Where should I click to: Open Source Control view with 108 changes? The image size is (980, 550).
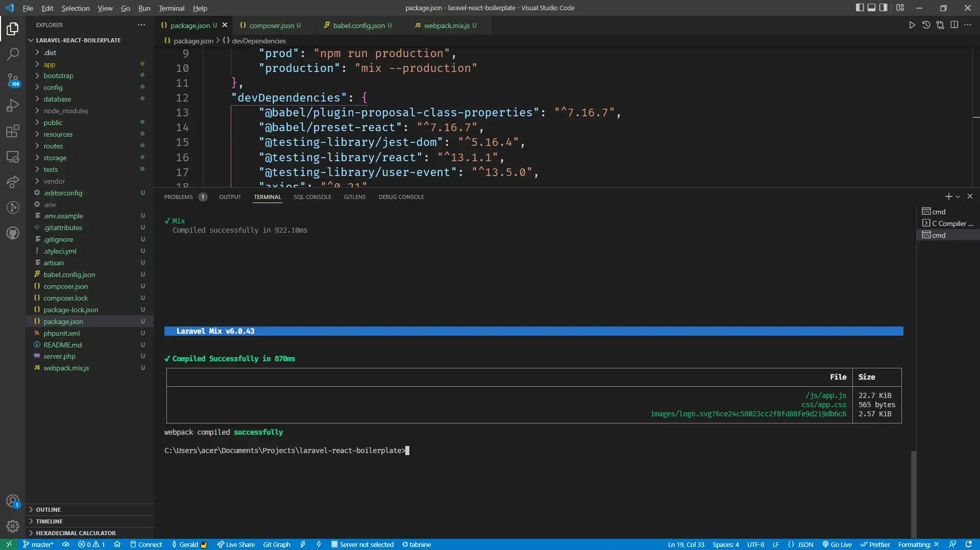click(x=13, y=80)
